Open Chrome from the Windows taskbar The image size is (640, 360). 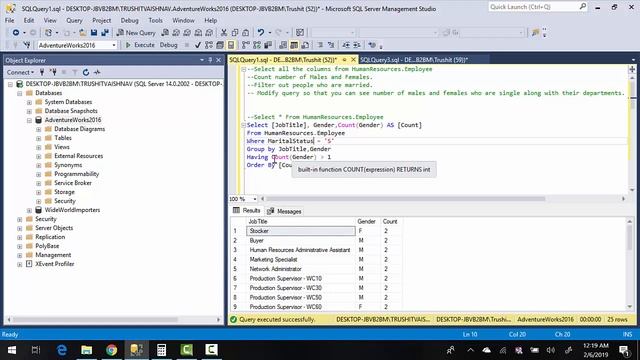point(111,350)
